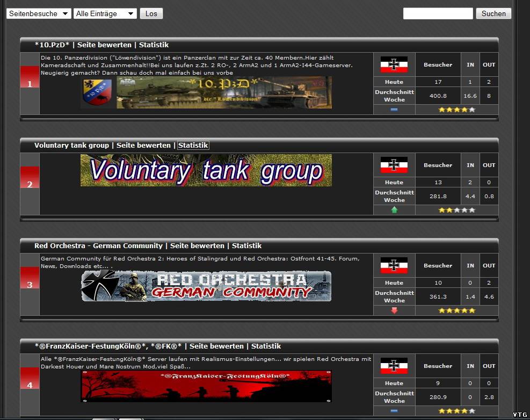Click the Suchen button
This screenshot has width=530, height=420.
(493, 13)
